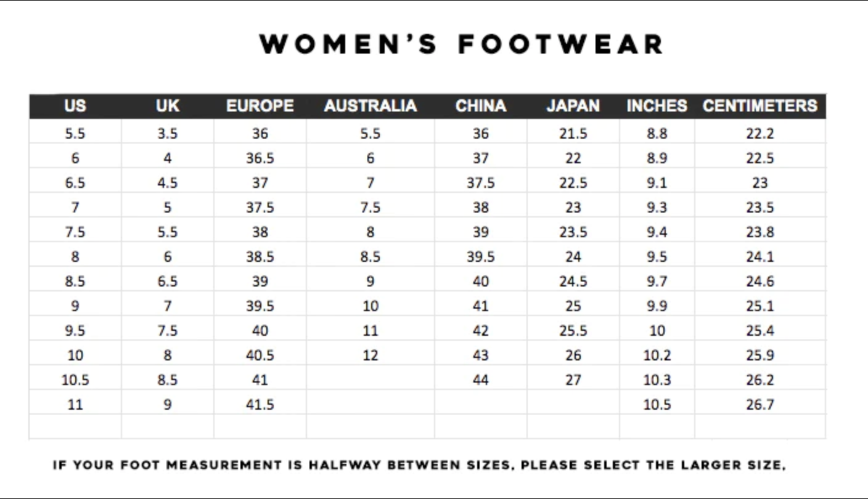Click the AUSTRALIA column header

pos(370,106)
